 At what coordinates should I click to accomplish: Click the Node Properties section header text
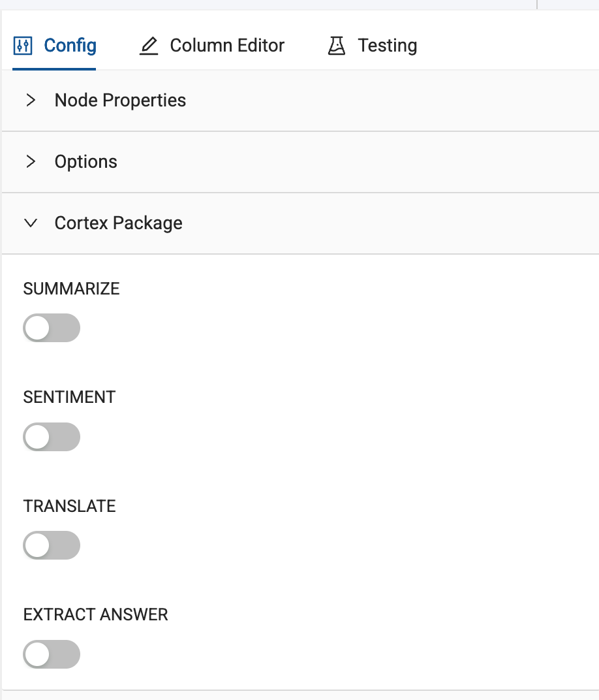click(120, 101)
